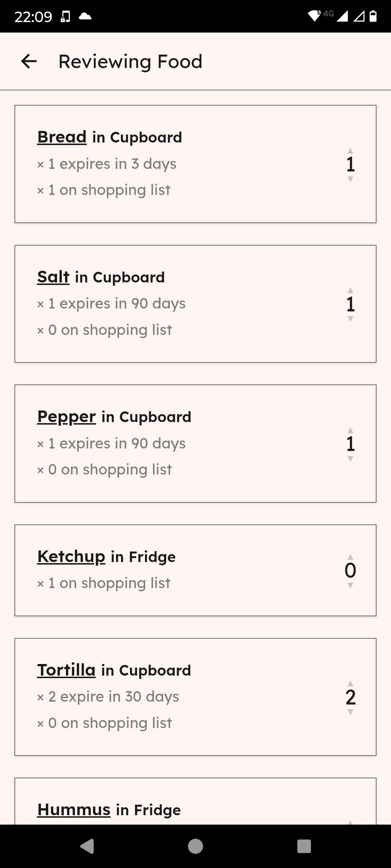Open the Pepper item link
The height and width of the screenshot is (868, 391).
pos(67,417)
